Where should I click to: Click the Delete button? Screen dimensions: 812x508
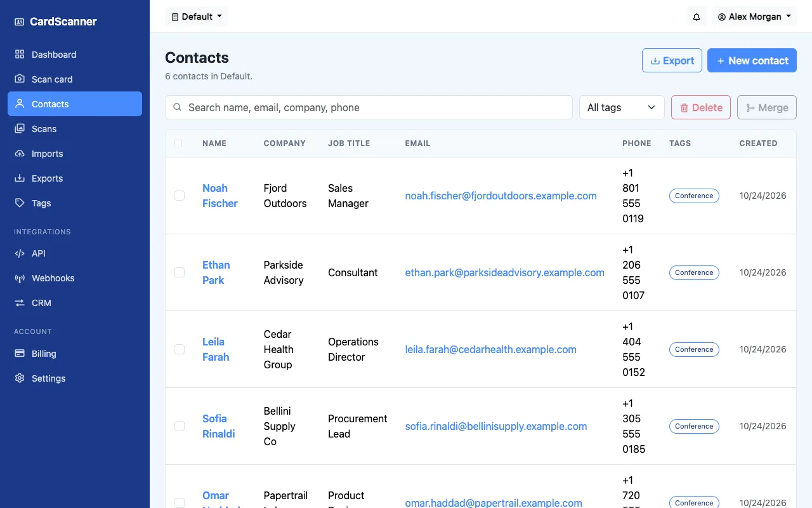click(x=701, y=107)
